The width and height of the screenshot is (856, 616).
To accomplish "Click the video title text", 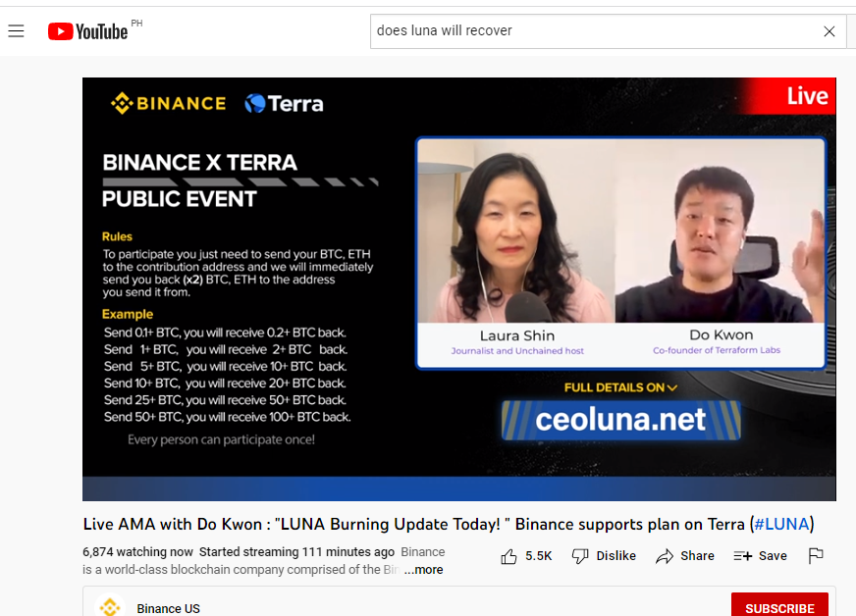I will [x=449, y=525].
